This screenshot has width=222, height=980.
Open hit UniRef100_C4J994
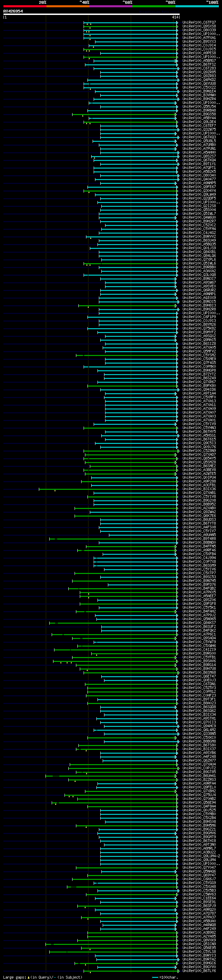point(199,558)
